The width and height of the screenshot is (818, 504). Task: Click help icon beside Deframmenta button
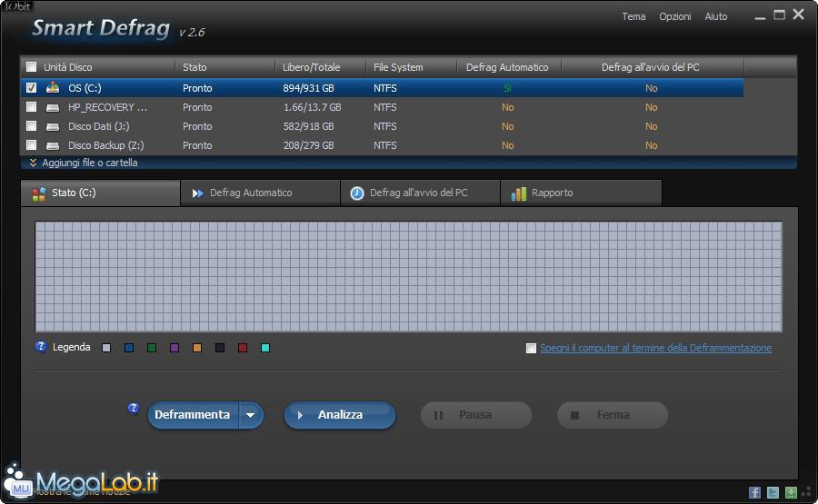[134, 408]
